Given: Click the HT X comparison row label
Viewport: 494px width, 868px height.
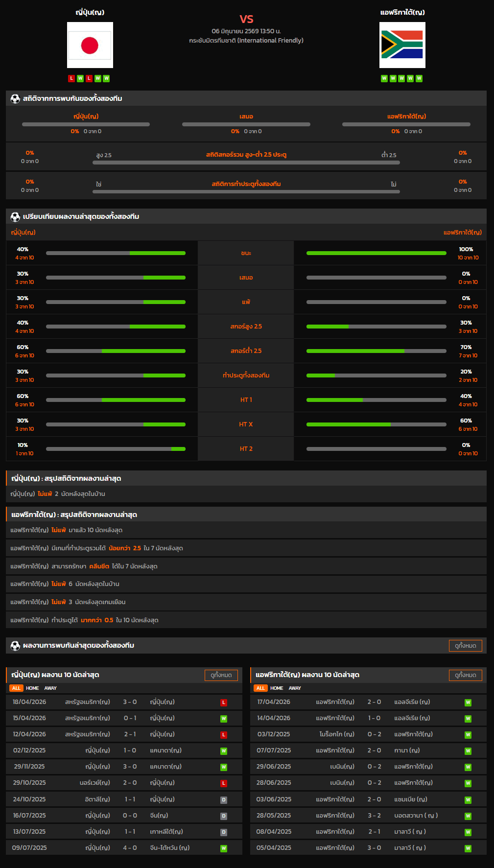Looking at the screenshot, I should pyautogui.click(x=246, y=424).
